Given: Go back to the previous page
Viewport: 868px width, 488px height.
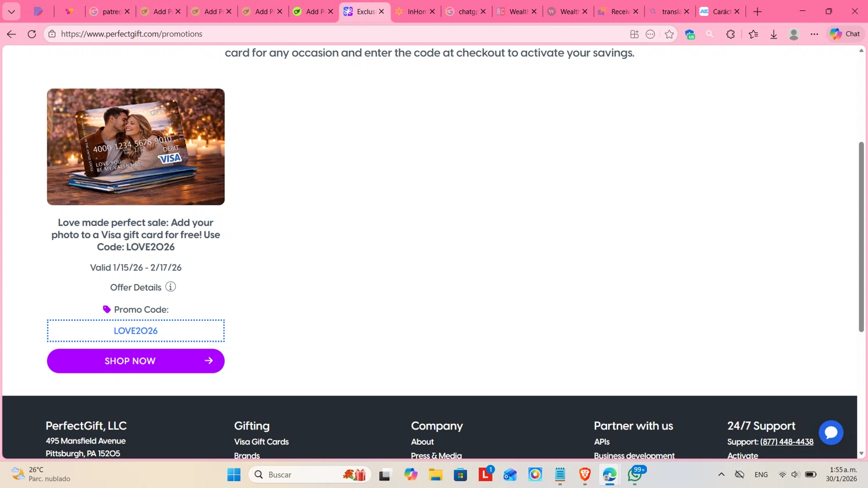Looking at the screenshot, I should point(12,34).
